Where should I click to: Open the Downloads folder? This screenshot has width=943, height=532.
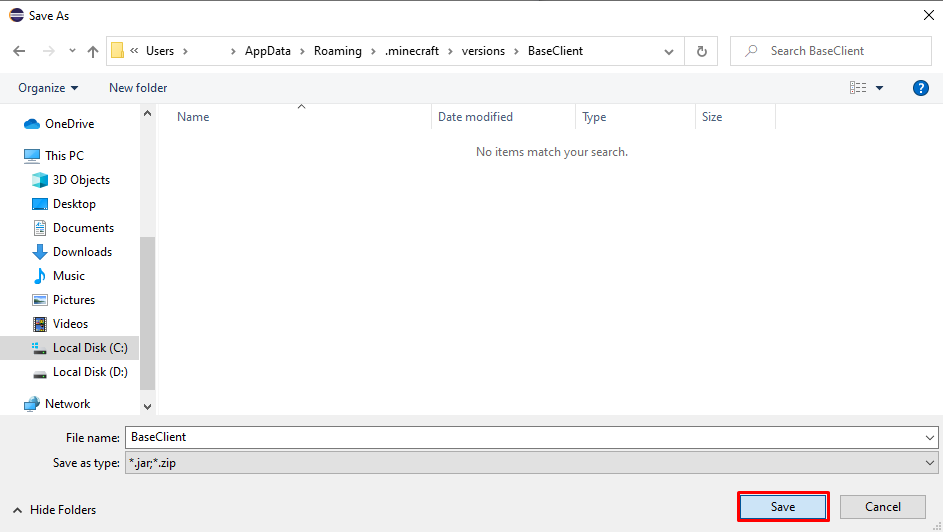(72, 252)
